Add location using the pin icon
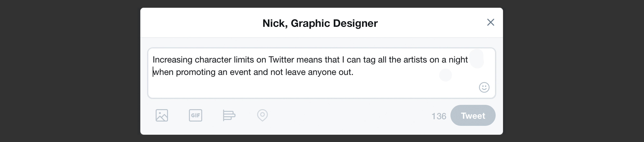Viewport: 644px width, 142px height. point(262,115)
